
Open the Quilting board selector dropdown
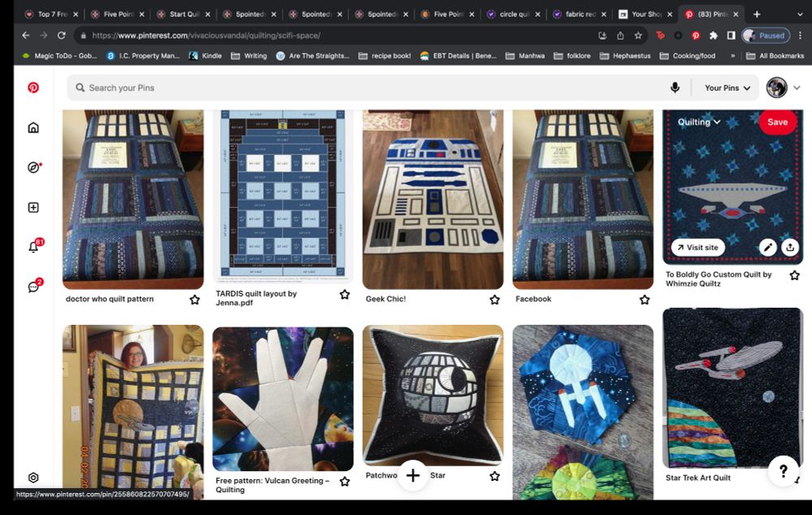[698, 123]
